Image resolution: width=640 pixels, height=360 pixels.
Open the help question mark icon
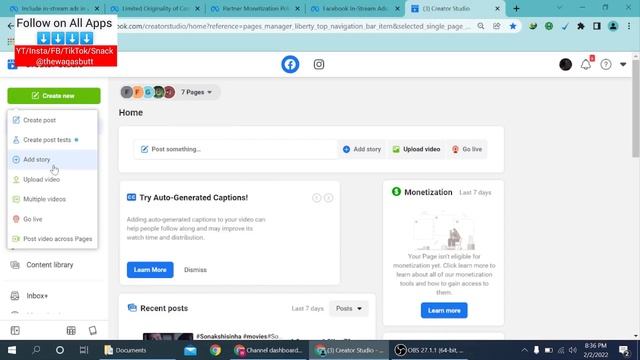click(x=606, y=64)
